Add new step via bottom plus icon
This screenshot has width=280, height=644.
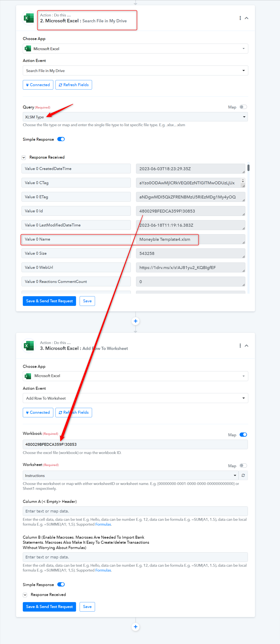135,627
